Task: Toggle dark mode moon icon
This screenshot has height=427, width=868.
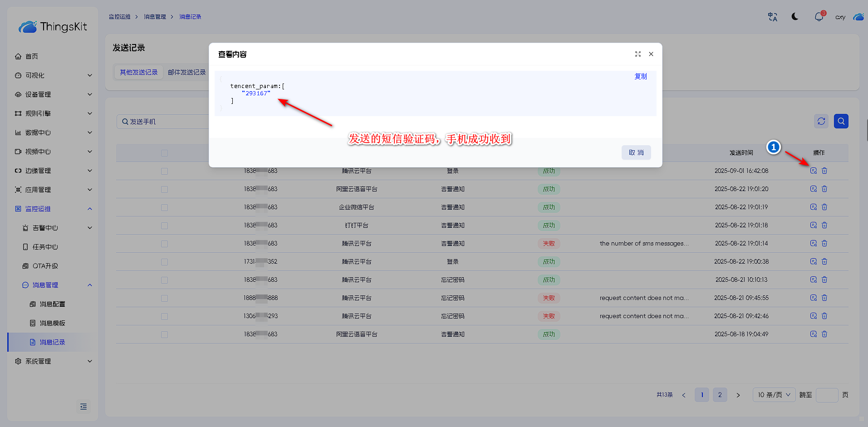Action: pos(795,17)
